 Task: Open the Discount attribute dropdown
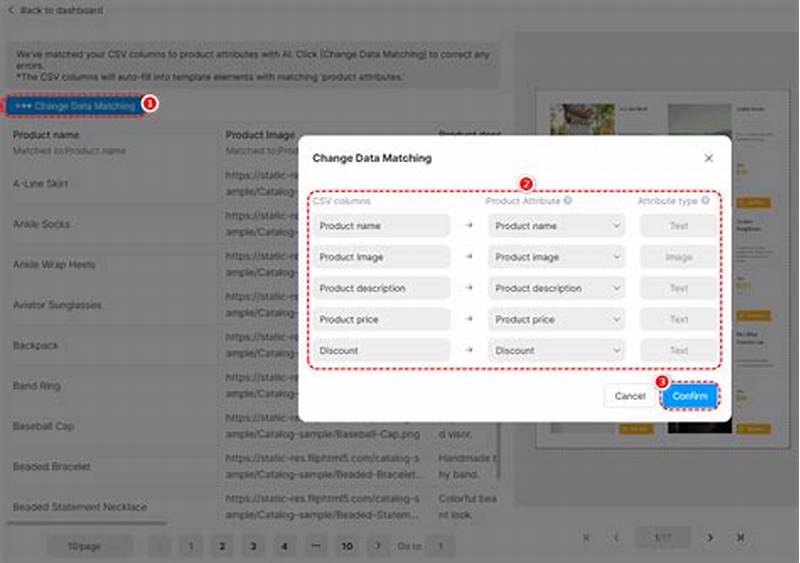557,351
